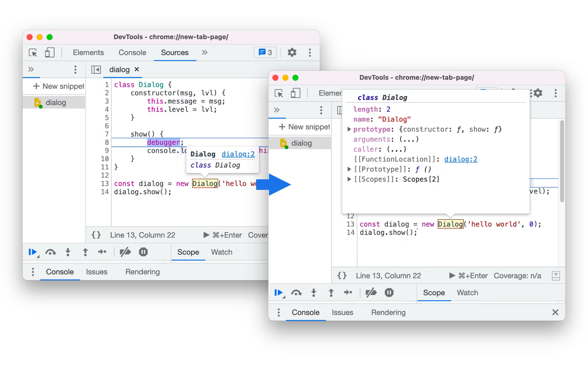This screenshot has width=588, height=369.
Task: Expand [[Prototype]] entry in popup
Action: coord(349,169)
